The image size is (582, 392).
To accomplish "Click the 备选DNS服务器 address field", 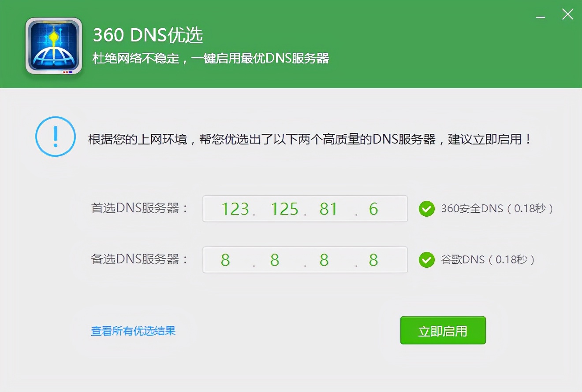I will (x=305, y=260).
